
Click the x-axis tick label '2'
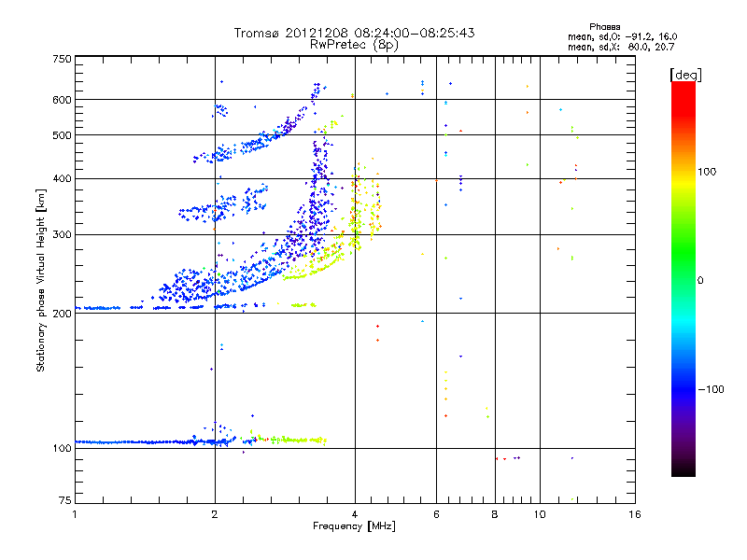[x=215, y=514]
